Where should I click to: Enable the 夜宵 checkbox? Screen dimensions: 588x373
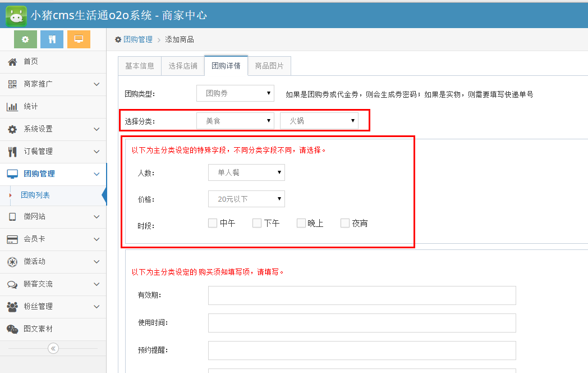344,223
